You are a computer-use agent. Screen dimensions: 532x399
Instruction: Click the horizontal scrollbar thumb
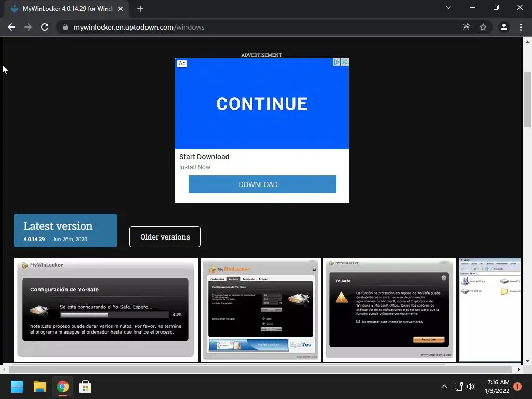pyautogui.click(x=260, y=369)
